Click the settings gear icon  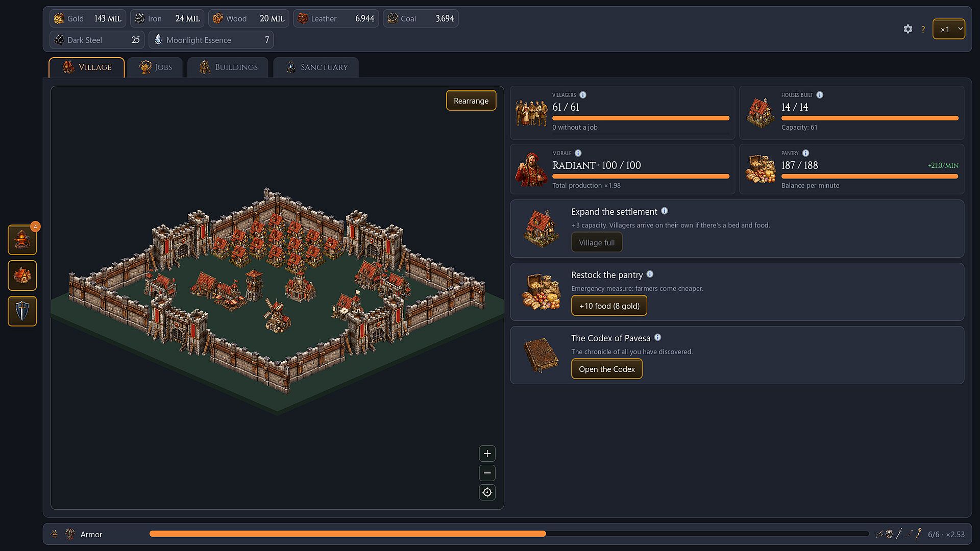coord(908,29)
